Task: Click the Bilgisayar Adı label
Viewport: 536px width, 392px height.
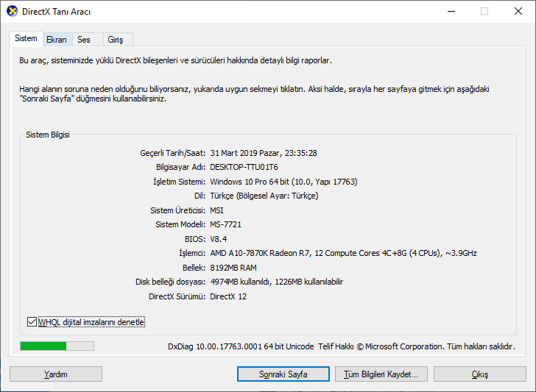Action: [x=181, y=168]
